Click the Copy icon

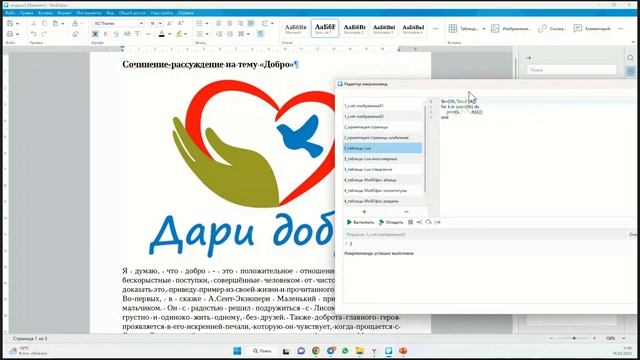(x=44, y=24)
